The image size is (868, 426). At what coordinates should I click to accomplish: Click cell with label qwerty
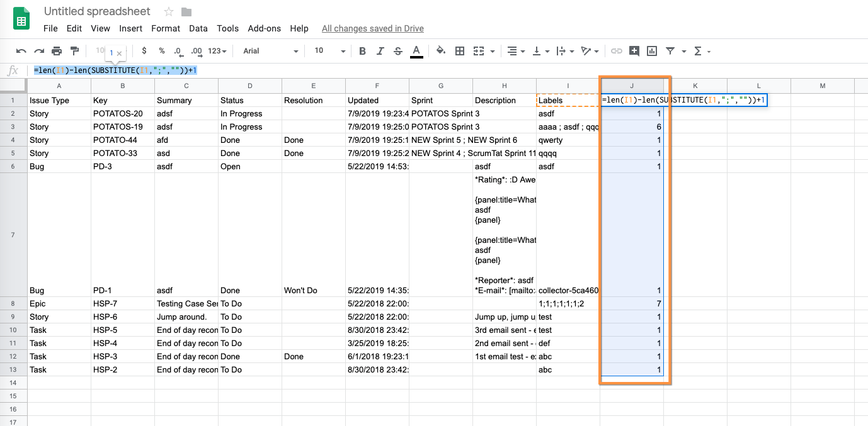[x=568, y=140]
